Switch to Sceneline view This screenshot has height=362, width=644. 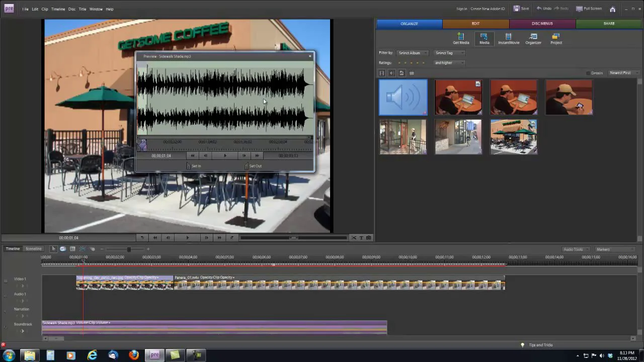(34, 249)
